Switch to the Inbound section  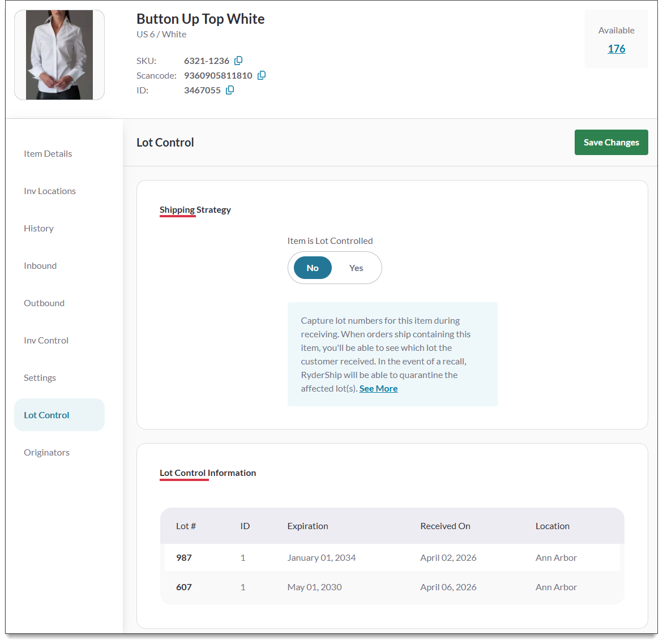click(x=40, y=265)
